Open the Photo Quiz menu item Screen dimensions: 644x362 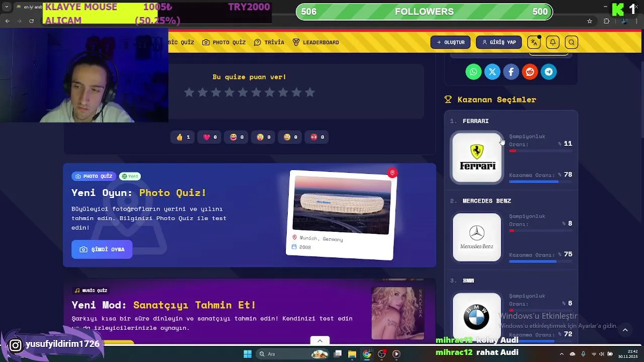click(x=224, y=42)
